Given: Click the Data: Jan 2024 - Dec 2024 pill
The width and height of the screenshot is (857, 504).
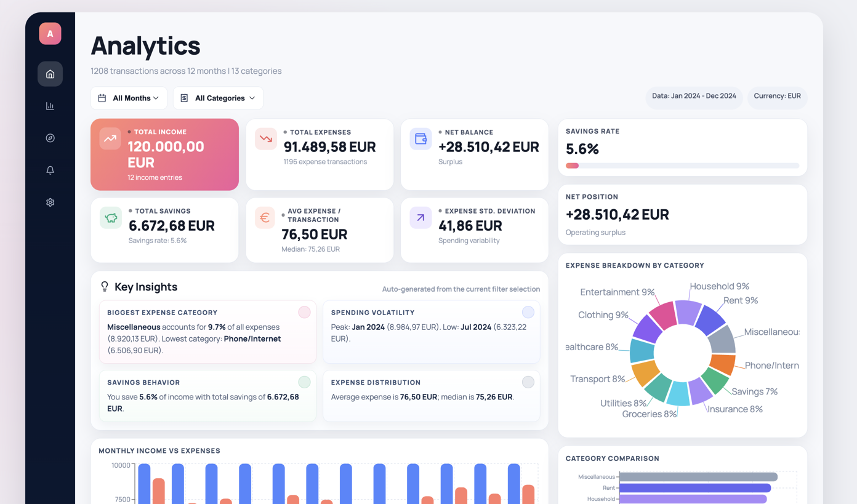Looking at the screenshot, I should 694,96.
